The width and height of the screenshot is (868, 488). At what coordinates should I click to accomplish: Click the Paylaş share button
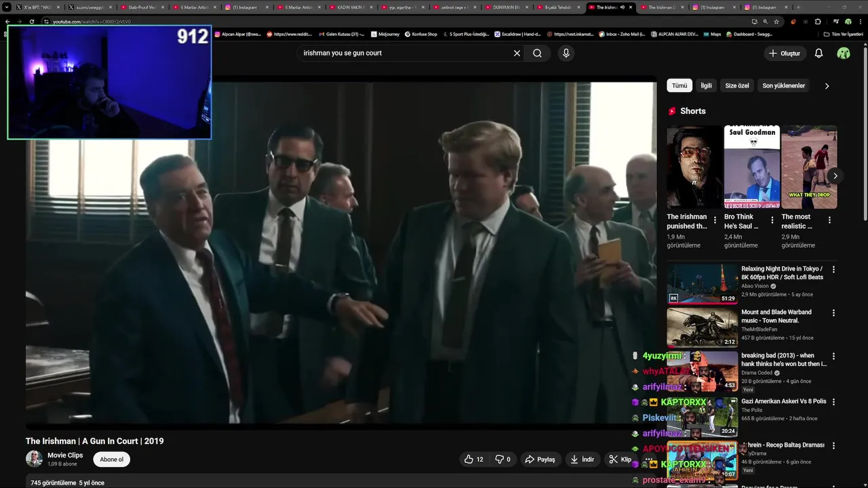pos(540,460)
